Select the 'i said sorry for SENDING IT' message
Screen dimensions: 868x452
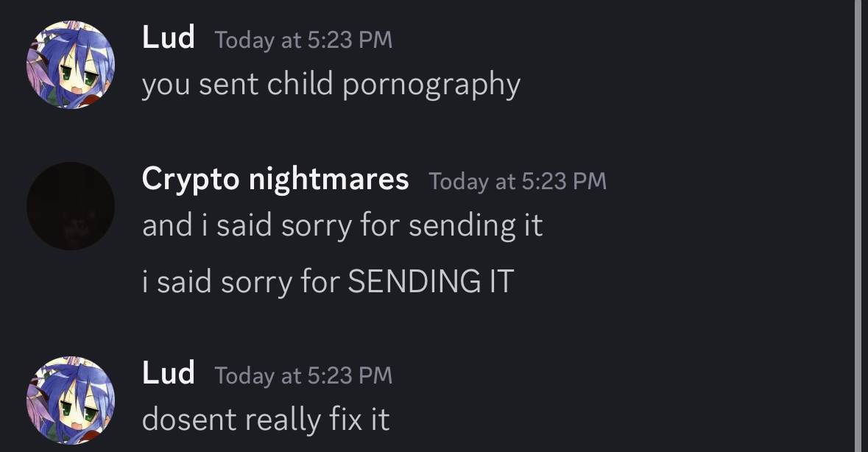[x=328, y=282]
